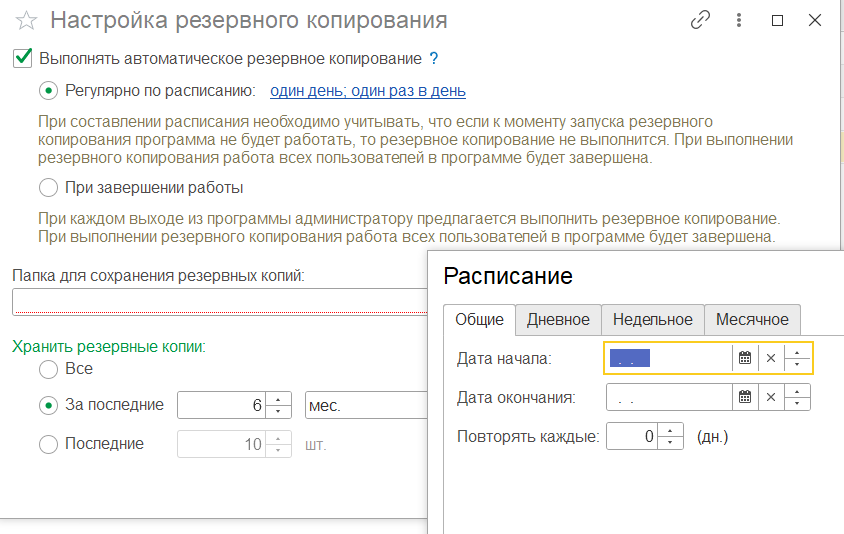Screen dimensions: 844x534
Task: Adjust Повторять каждые stepper arrows
Action: [x=672, y=436]
